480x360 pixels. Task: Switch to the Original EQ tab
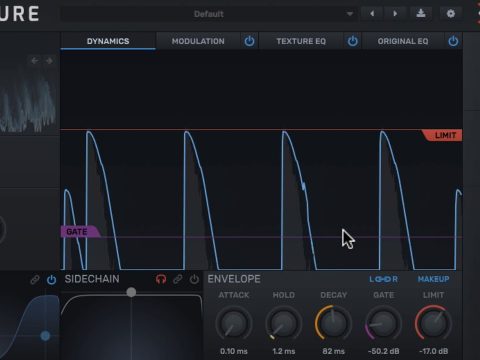[x=403, y=41]
